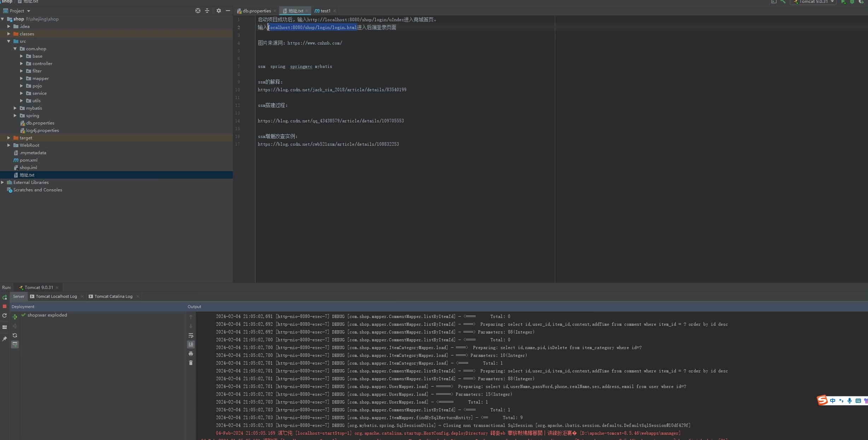Screen dimensions: 868x440
Task: Click the cnhnb.com URL in editor
Action: point(315,43)
